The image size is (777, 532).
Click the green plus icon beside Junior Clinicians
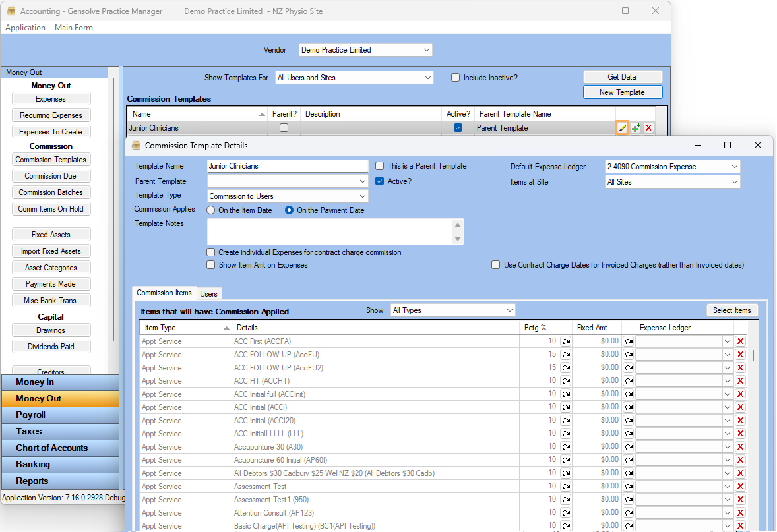coord(635,128)
